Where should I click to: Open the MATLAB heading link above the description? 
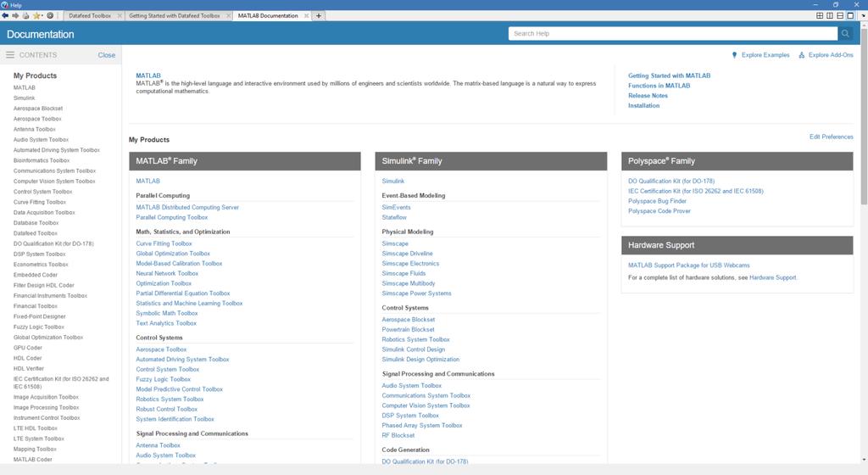148,75
